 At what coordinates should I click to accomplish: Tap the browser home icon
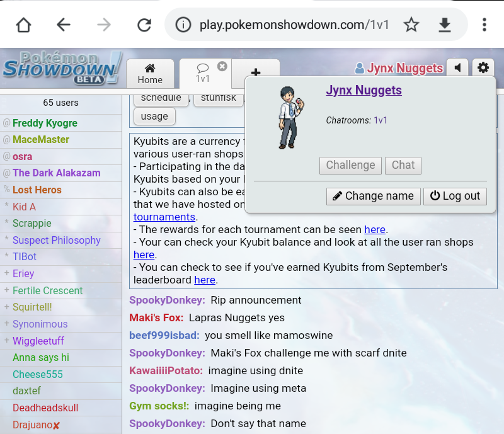23,25
